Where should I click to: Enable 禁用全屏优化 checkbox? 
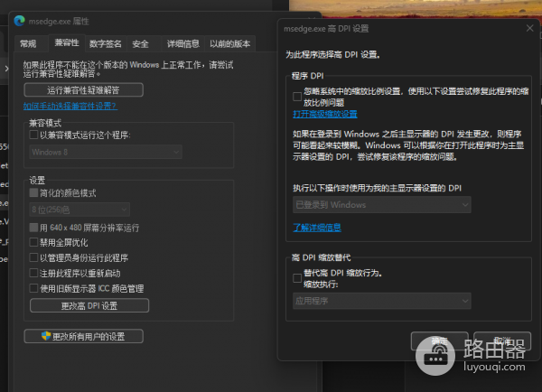[x=33, y=242]
